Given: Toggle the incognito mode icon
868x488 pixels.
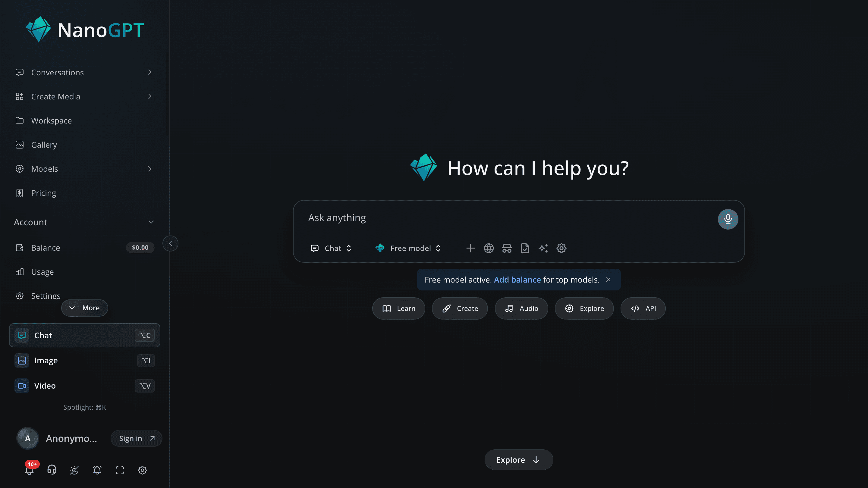Looking at the screenshot, I should (507, 248).
